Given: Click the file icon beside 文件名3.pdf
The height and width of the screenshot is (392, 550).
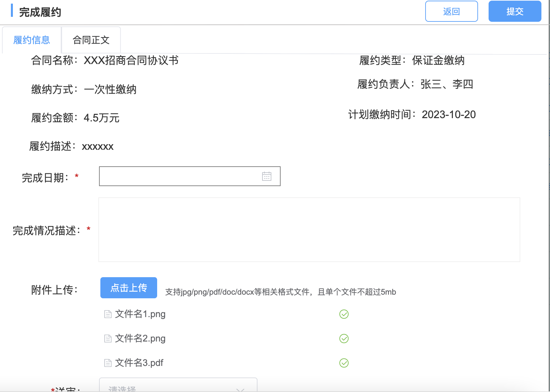Looking at the screenshot, I should [108, 363].
